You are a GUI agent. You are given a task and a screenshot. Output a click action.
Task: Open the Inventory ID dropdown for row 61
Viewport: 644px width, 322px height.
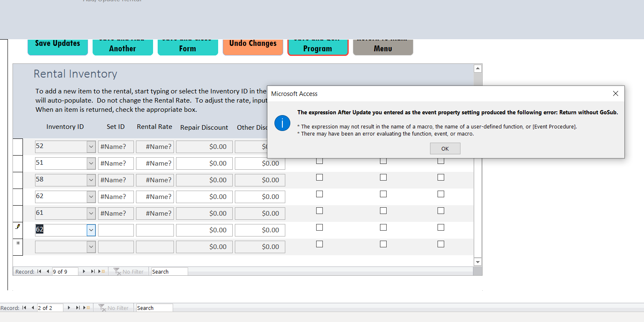[x=91, y=214]
